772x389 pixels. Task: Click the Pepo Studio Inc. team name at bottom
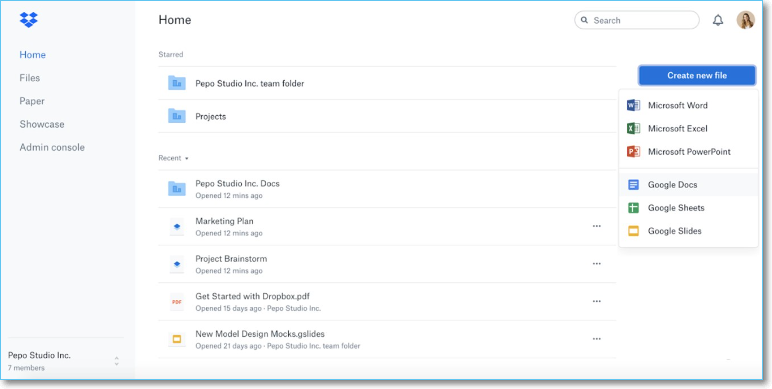tap(39, 355)
